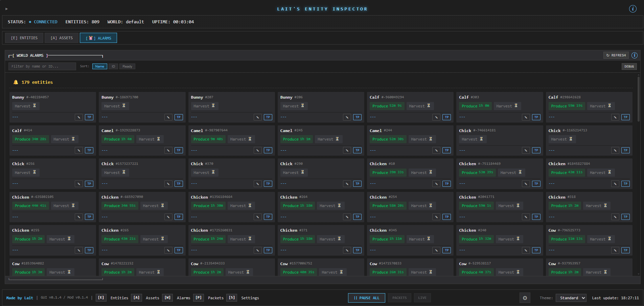Click the info icon in the title bar

[632, 9]
